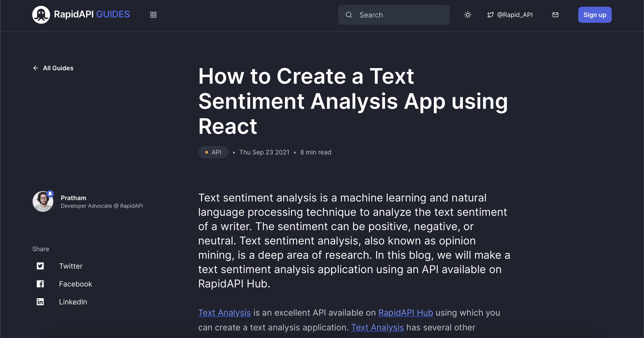644x338 pixels.
Task: Open the @Rapid_API Twitter link
Action: click(x=510, y=15)
